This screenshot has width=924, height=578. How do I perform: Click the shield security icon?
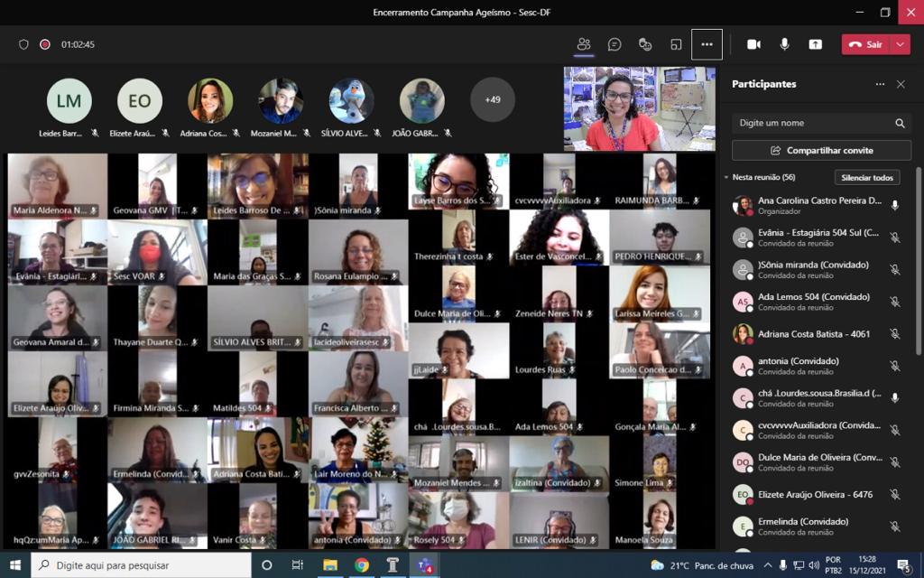(x=23, y=44)
